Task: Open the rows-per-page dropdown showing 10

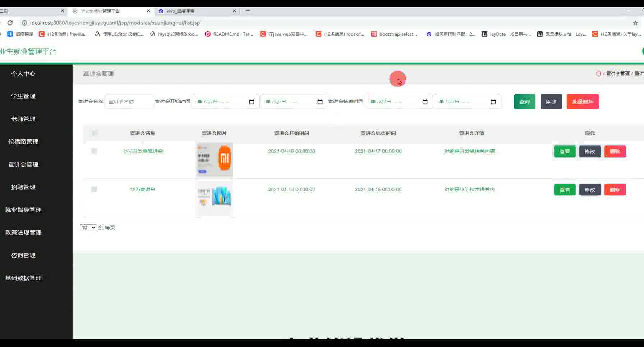Action: [x=88, y=227]
